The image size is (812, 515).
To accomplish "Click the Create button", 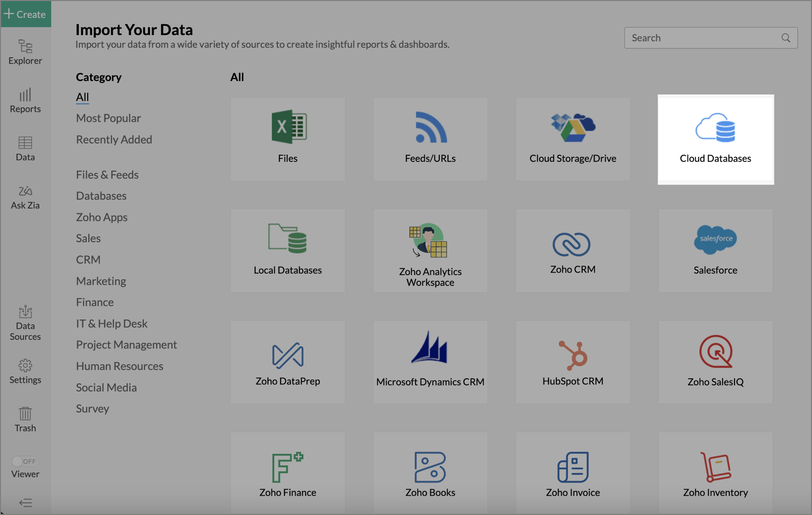I will [x=25, y=14].
